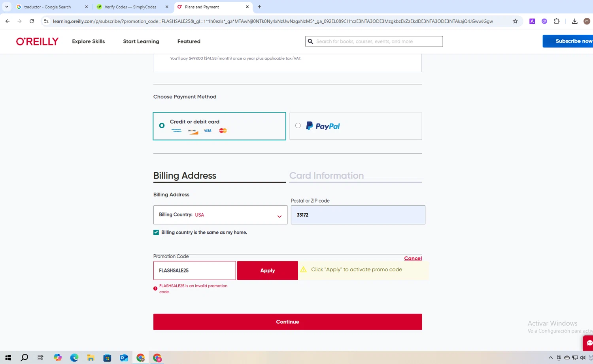Click the PayPal logo
Screen dimensions: 593x364
(x=323, y=126)
